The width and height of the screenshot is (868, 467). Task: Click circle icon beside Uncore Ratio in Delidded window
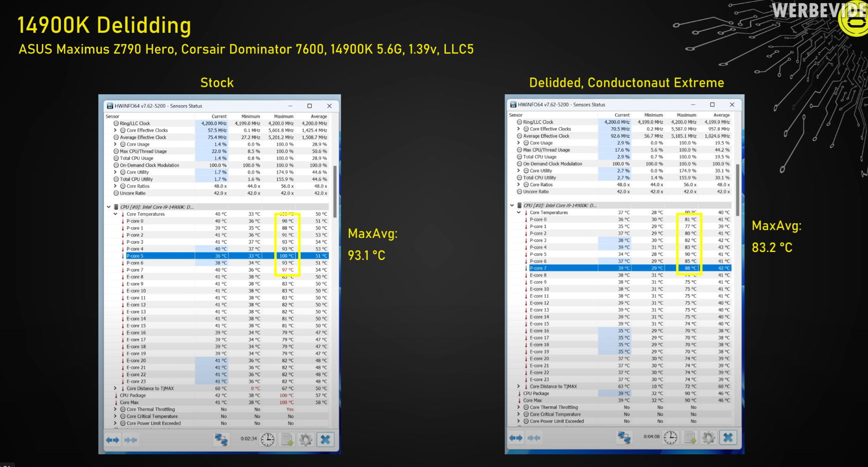pyautogui.click(x=519, y=192)
